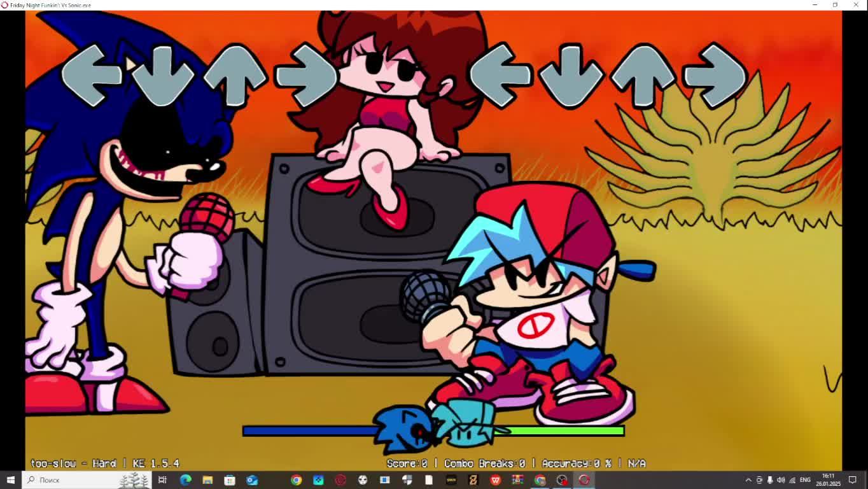Click the green player health bar segment
Screen dimensions: 868x489
pos(560,431)
